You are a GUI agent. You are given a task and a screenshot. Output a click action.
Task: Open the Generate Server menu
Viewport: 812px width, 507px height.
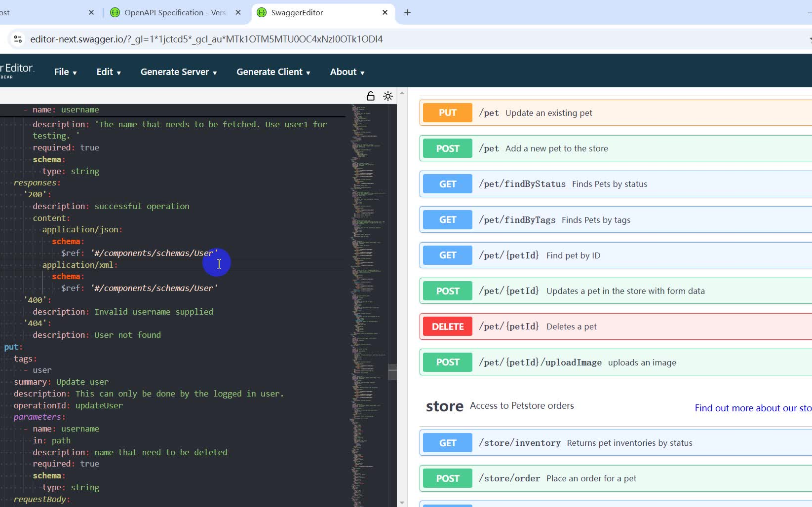(x=179, y=72)
